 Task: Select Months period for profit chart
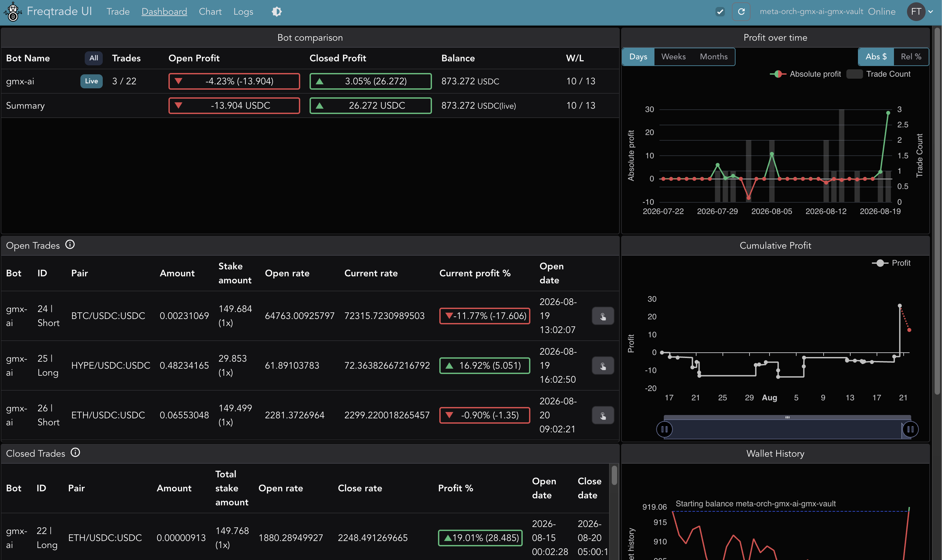point(714,57)
